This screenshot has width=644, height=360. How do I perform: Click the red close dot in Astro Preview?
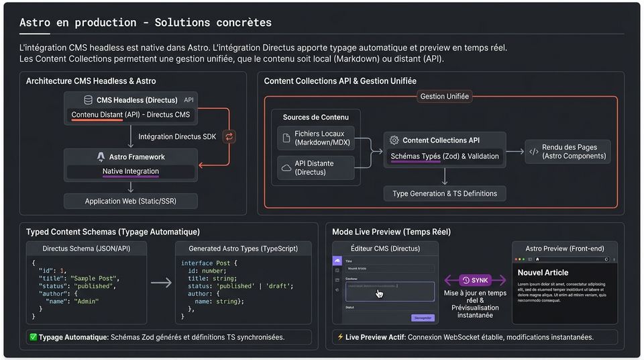[x=516, y=259]
